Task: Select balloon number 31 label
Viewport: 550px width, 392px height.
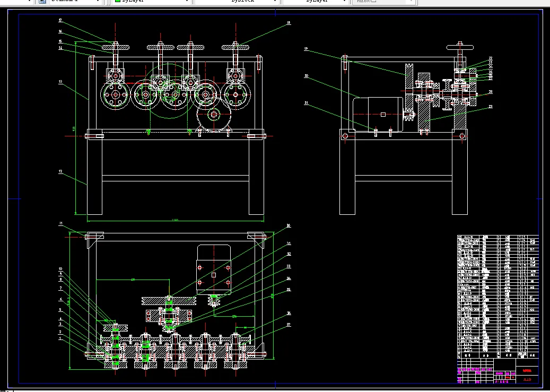Action: pyautogui.click(x=289, y=243)
